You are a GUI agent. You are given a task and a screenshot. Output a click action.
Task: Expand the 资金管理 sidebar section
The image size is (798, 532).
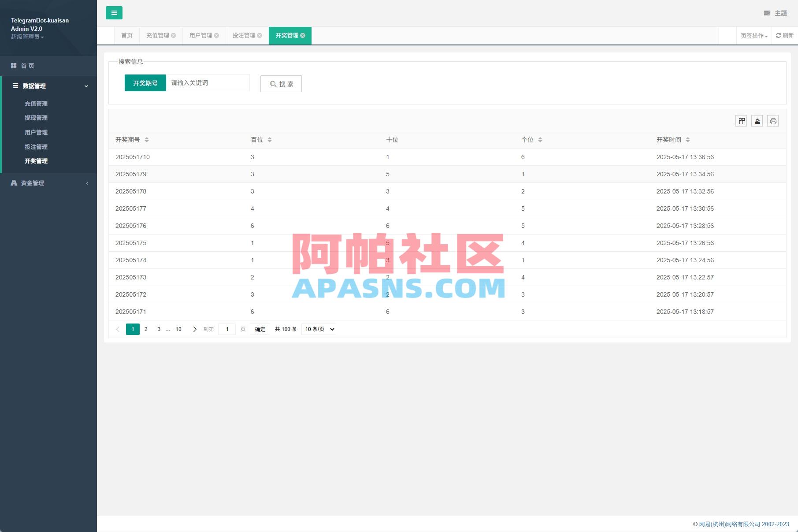tap(32, 182)
